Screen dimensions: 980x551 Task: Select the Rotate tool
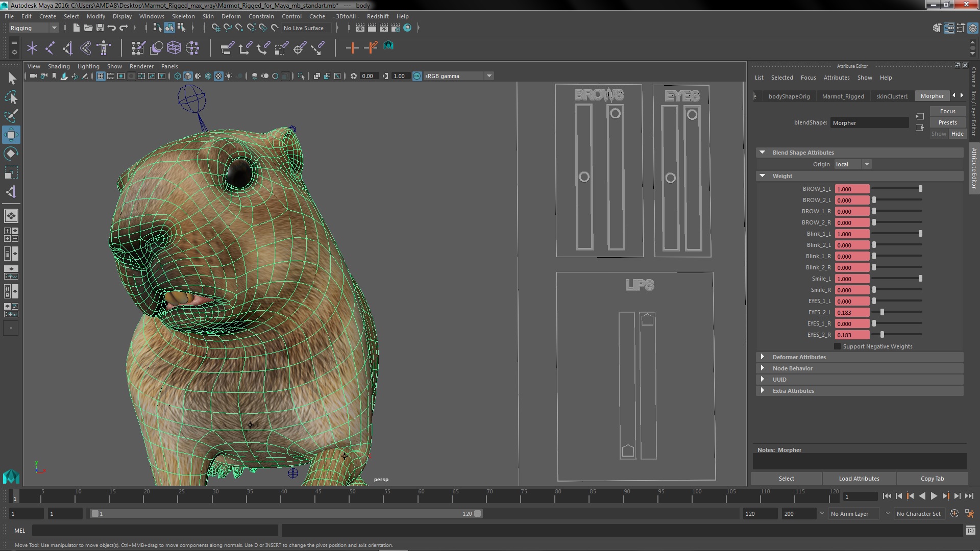[x=11, y=154]
